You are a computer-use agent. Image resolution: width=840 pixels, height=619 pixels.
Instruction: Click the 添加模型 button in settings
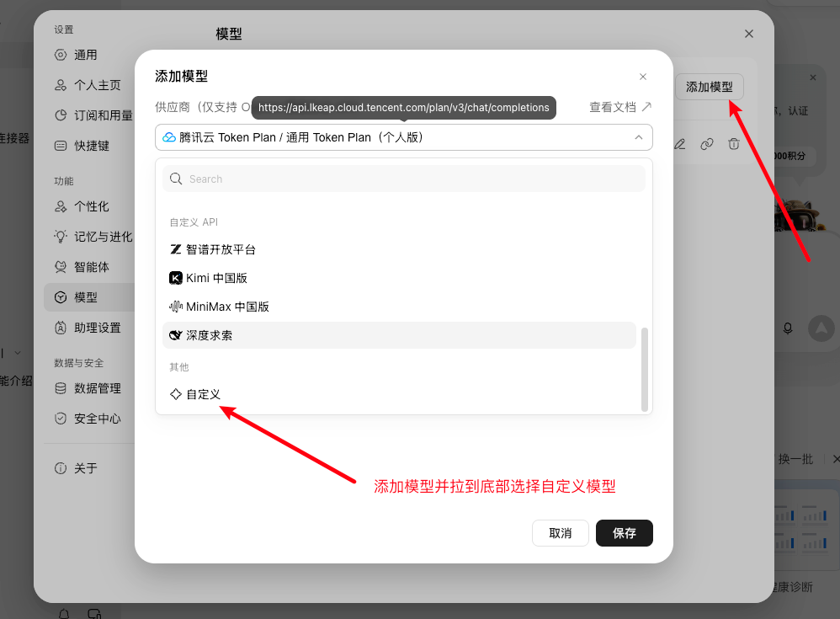710,87
